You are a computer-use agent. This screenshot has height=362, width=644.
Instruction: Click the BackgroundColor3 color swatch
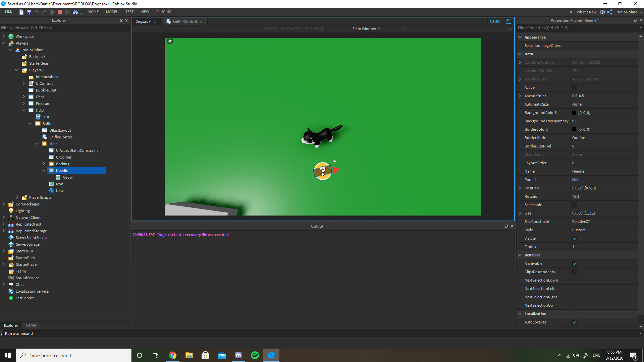[575, 113]
